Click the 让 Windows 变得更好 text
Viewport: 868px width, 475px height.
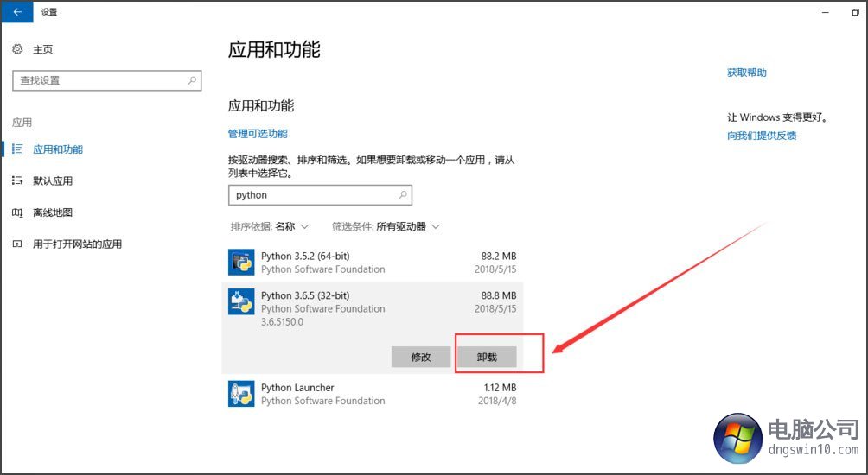click(x=777, y=117)
